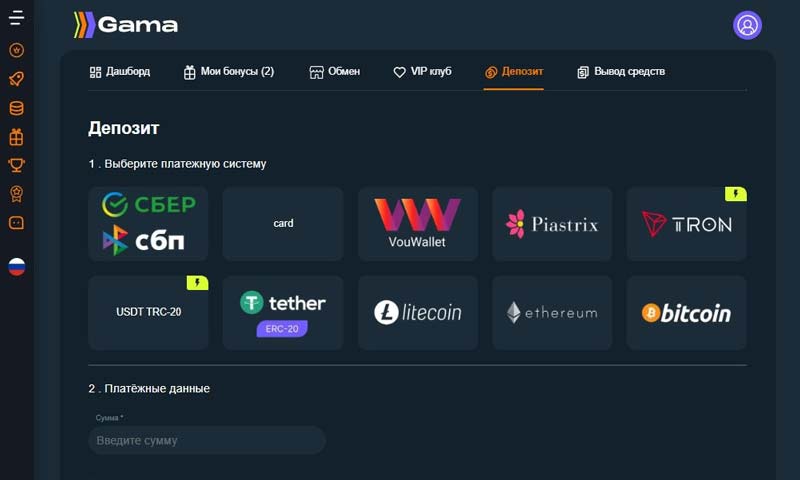Image resolution: width=800 pixels, height=480 pixels.
Task: Click the Введите сумму amount field
Action: tap(207, 440)
